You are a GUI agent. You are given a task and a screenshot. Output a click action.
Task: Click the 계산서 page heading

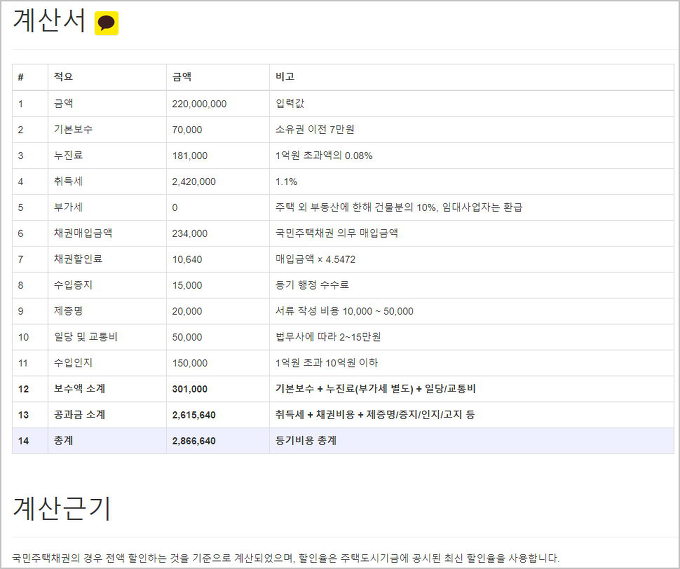(49, 23)
